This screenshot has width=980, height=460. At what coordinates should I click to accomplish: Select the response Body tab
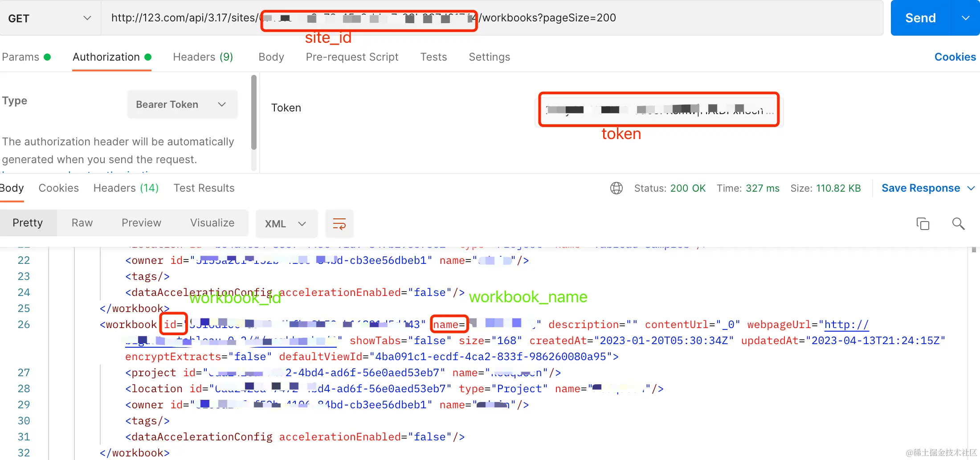pos(12,188)
